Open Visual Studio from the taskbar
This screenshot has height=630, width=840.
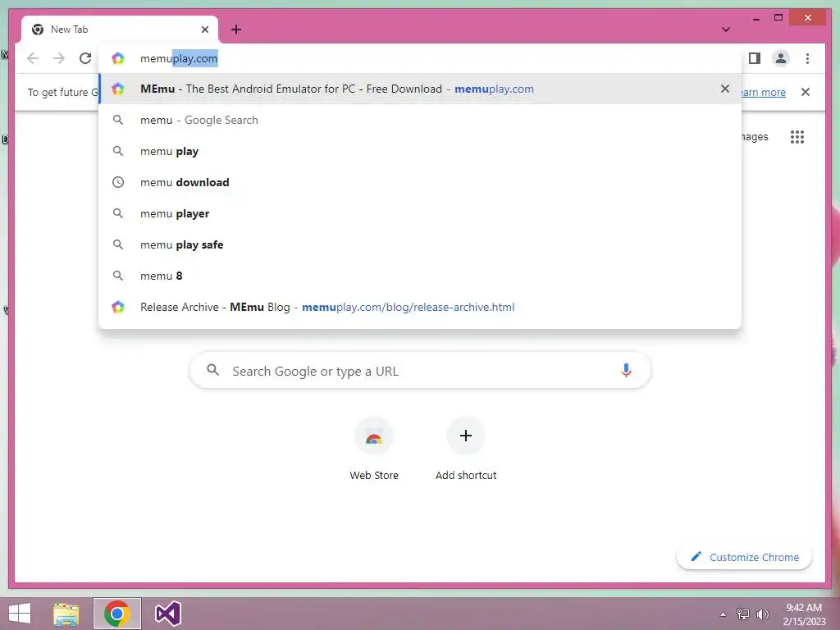167,614
